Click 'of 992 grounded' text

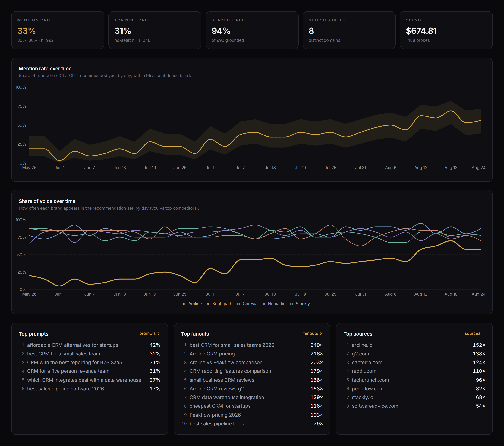tap(228, 40)
